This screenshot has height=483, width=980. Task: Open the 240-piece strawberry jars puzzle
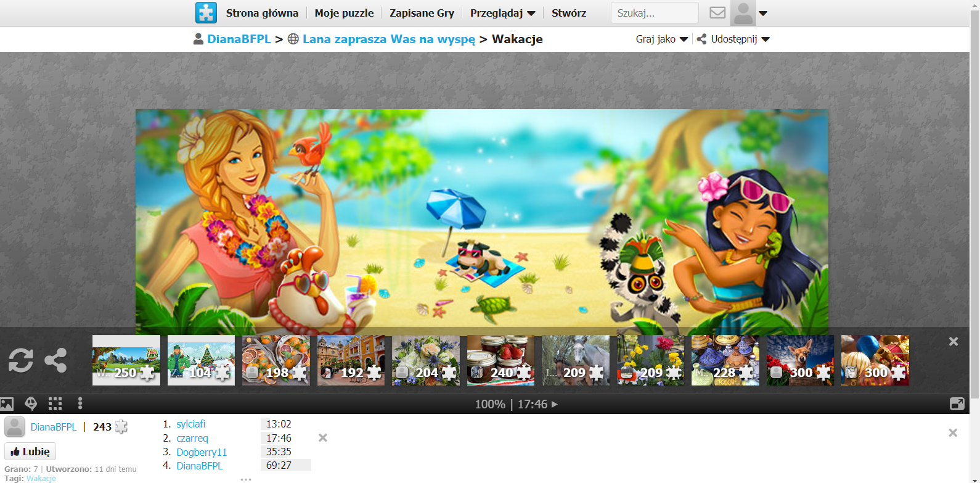(500, 360)
